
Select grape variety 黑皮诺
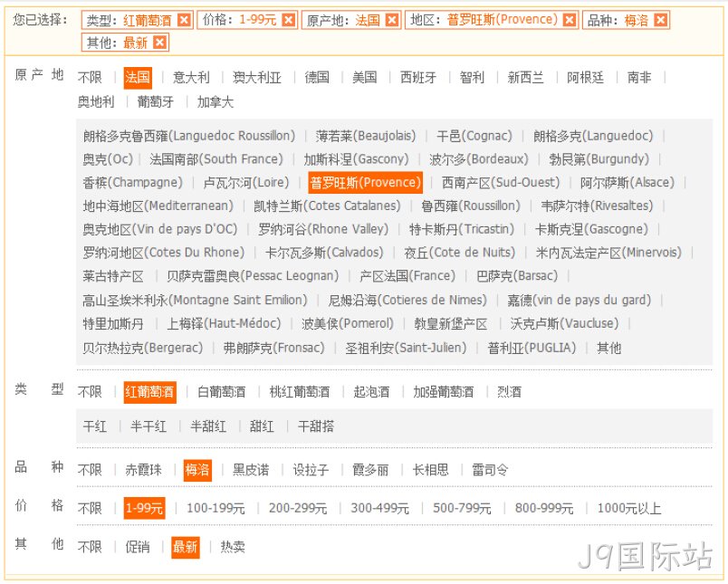pyautogui.click(x=251, y=470)
